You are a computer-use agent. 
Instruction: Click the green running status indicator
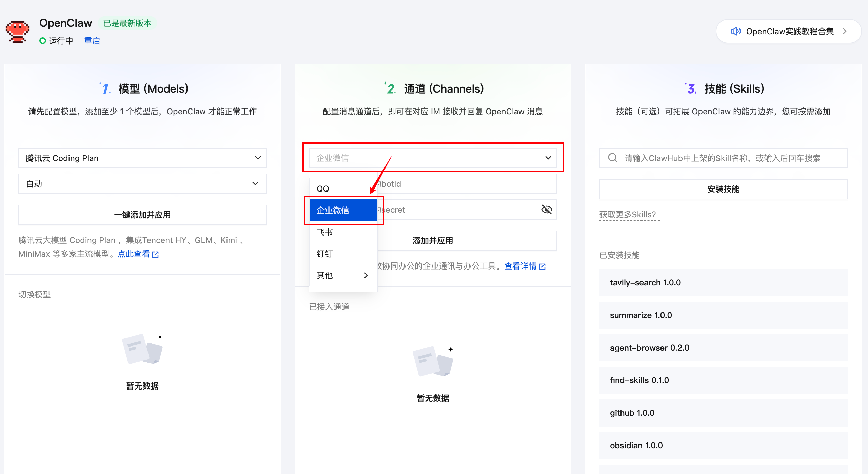pyautogui.click(x=43, y=41)
